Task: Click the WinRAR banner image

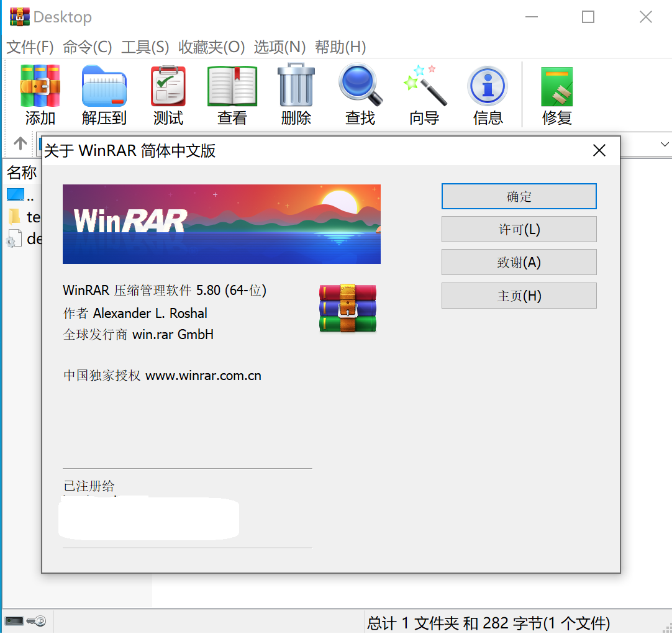Action: [x=222, y=224]
